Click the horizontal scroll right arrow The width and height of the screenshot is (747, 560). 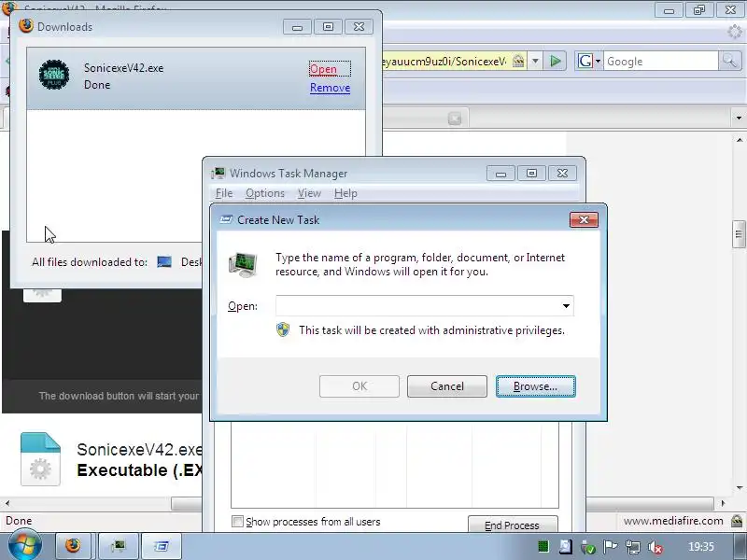[723, 503]
